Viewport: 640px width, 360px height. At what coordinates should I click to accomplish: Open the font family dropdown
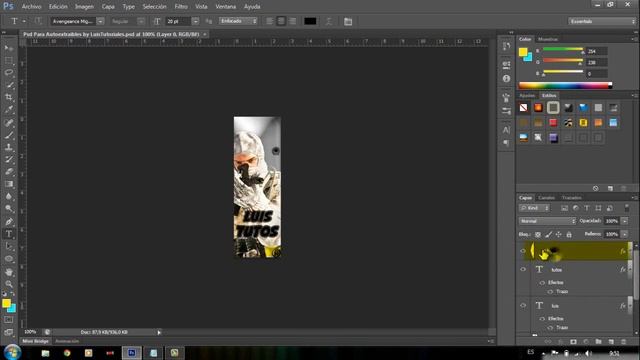click(x=100, y=21)
